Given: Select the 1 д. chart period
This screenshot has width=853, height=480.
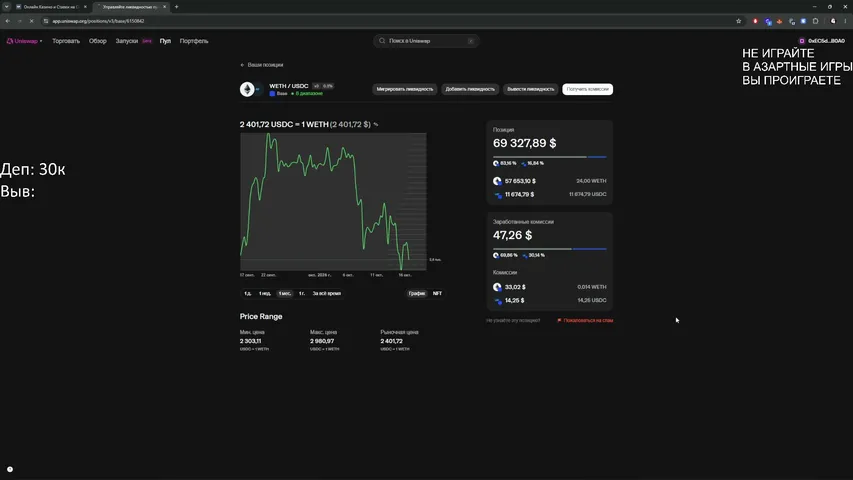Looking at the screenshot, I should point(248,293).
